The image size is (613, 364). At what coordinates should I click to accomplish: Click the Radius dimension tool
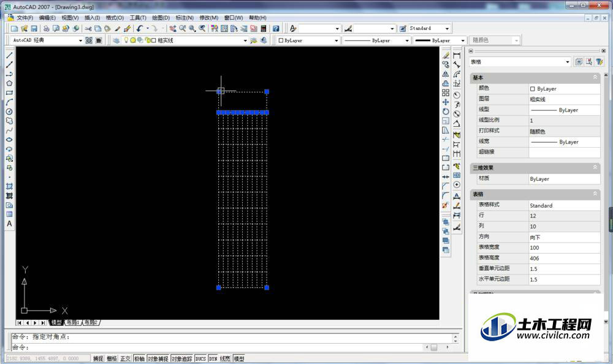pos(457,95)
